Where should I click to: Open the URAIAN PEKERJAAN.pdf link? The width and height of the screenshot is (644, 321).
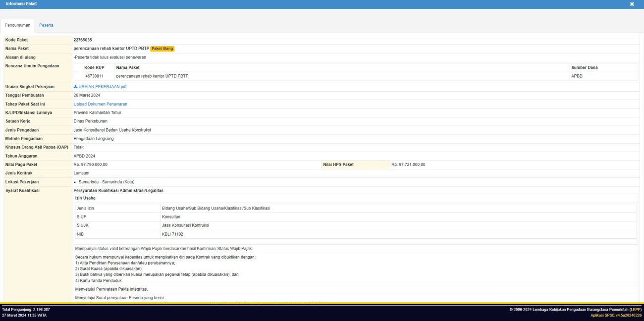pyautogui.click(x=103, y=87)
